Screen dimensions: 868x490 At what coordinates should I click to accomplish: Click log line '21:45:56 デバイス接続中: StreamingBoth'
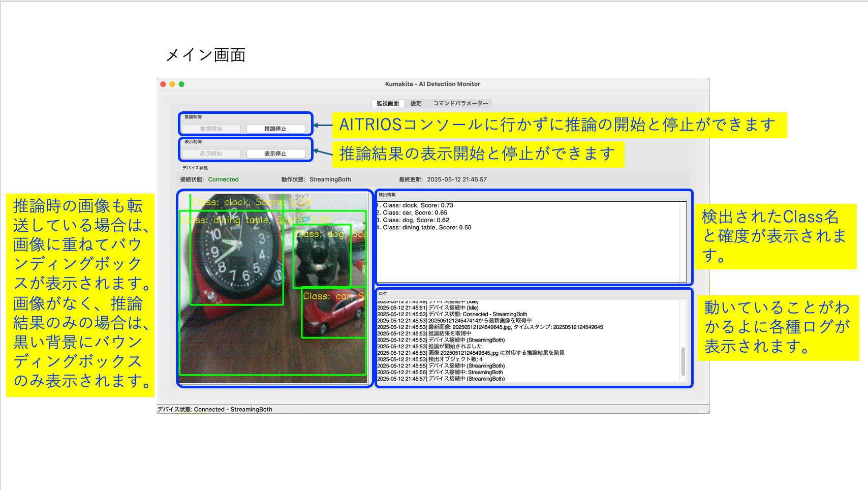tap(440, 372)
